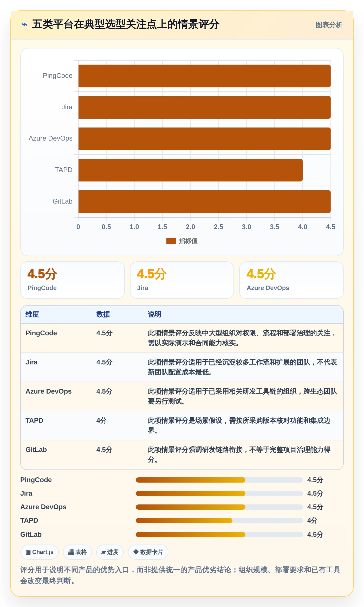Click the 4分 value beside TAPD progress bar
The height and width of the screenshot is (607, 364).
[312, 521]
